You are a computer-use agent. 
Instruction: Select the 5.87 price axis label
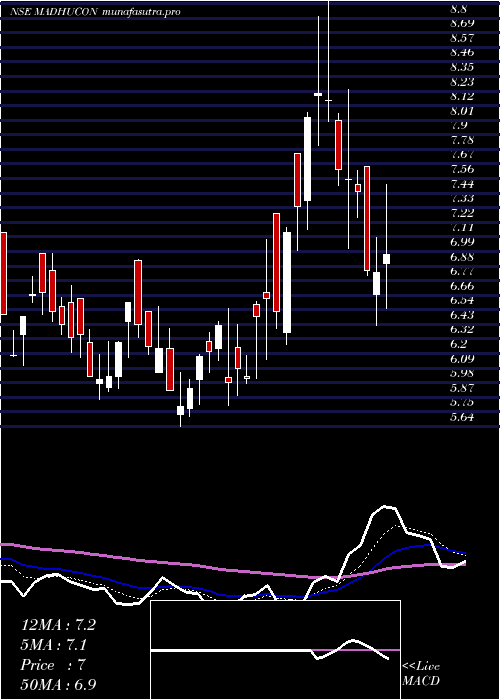coord(462,388)
